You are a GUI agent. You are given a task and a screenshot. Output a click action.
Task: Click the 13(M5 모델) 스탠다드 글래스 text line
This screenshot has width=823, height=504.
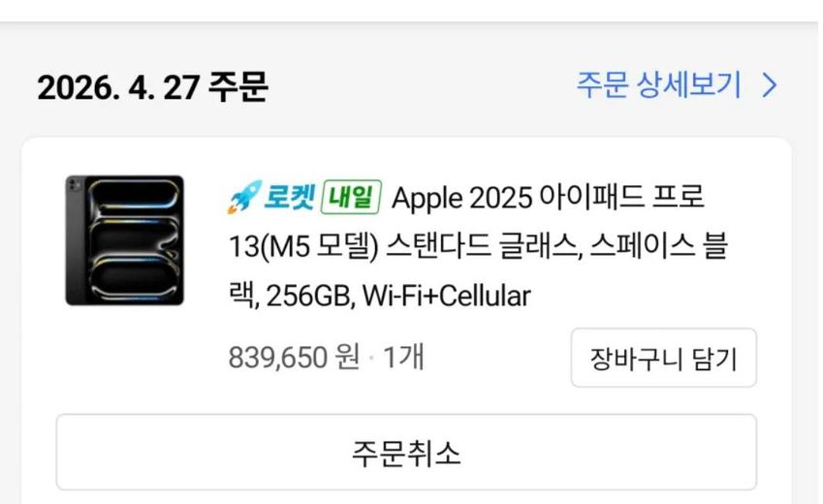click(405, 246)
